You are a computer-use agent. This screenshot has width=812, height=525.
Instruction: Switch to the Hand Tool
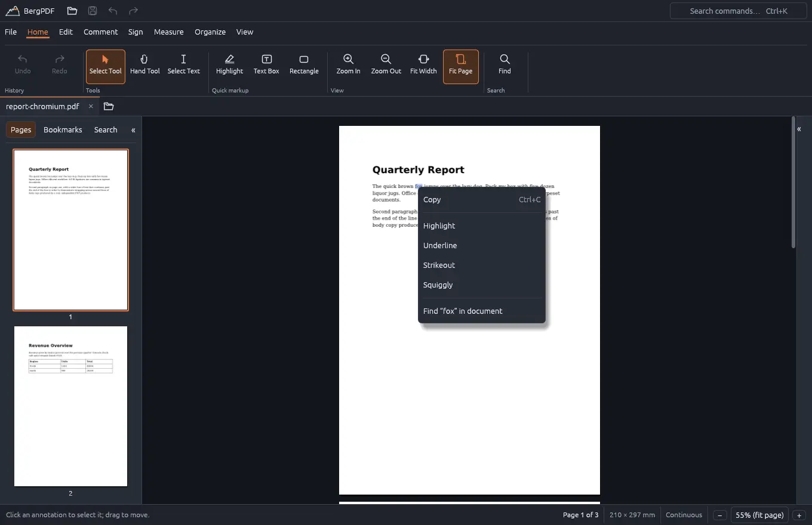145,66
